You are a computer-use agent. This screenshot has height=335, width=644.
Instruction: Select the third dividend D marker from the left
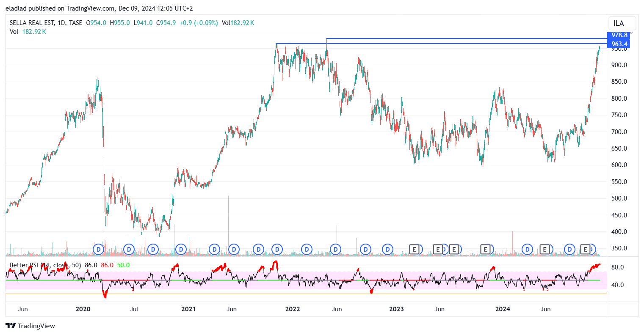153,249
